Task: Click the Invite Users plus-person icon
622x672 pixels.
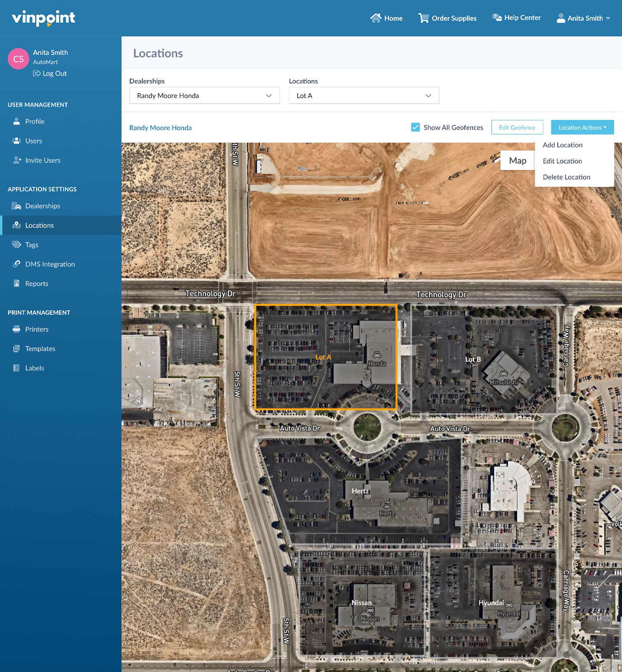Action: (x=17, y=160)
